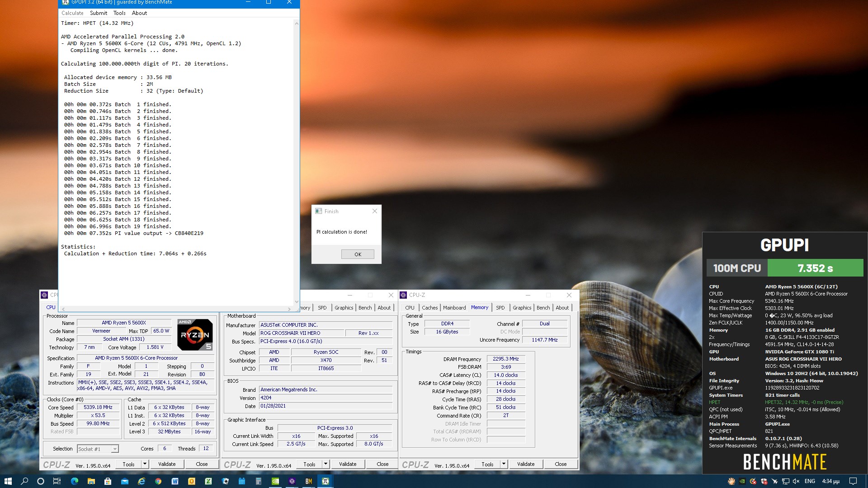Click Validate in middle CPU-Z window

[348, 464]
